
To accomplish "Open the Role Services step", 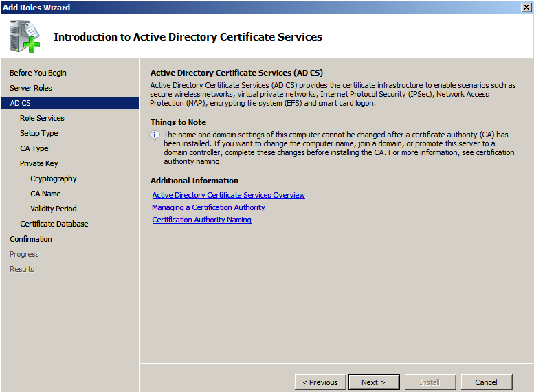I will [x=42, y=118].
